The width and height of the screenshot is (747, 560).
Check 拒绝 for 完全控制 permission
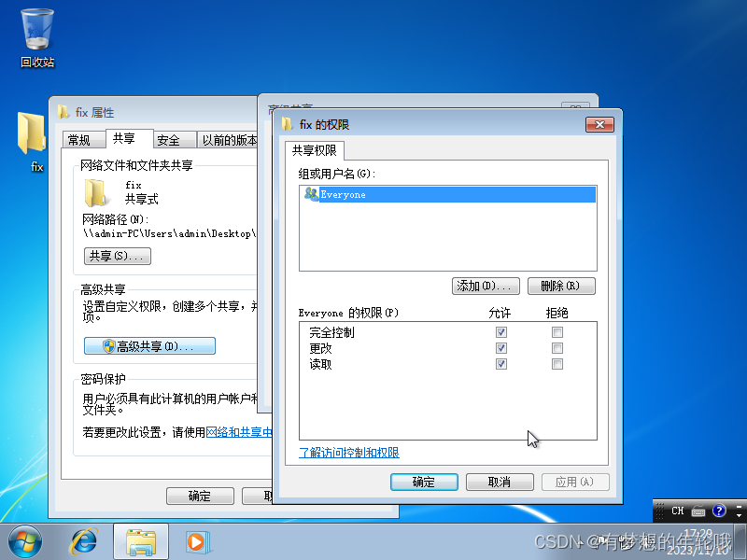(557, 331)
